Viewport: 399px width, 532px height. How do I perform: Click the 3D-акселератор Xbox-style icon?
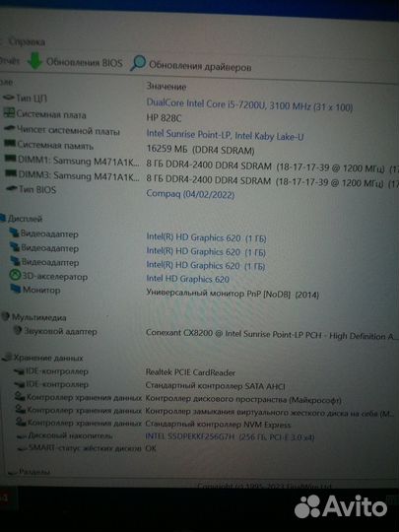[15, 275]
